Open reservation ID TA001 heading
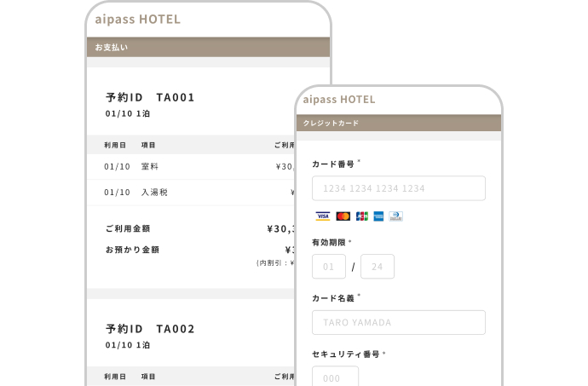The width and height of the screenshot is (588, 386). click(x=150, y=97)
